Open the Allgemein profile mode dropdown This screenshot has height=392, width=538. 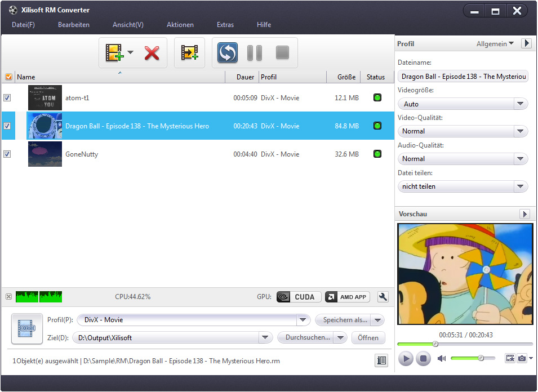tap(495, 43)
